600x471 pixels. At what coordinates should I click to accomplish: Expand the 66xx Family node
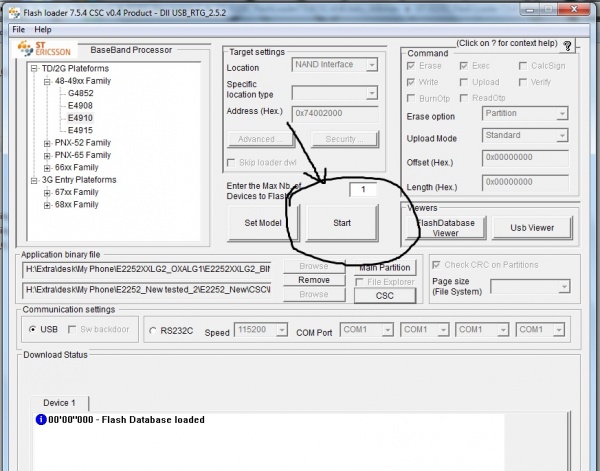coord(47,168)
